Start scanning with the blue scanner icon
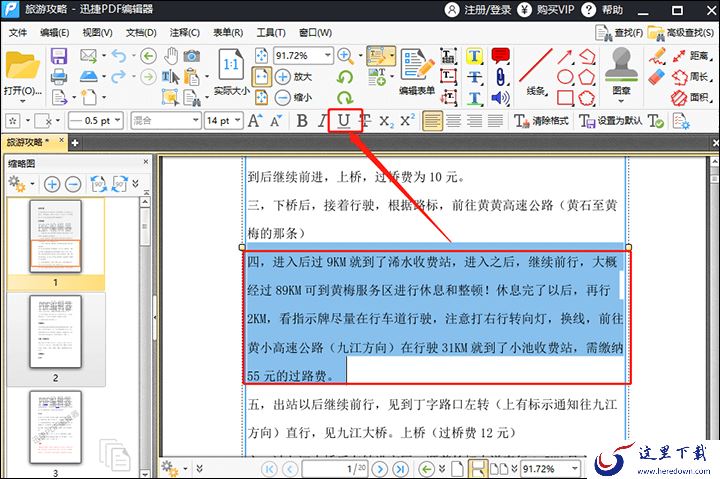The image size is (720, 479). [89, 76]
